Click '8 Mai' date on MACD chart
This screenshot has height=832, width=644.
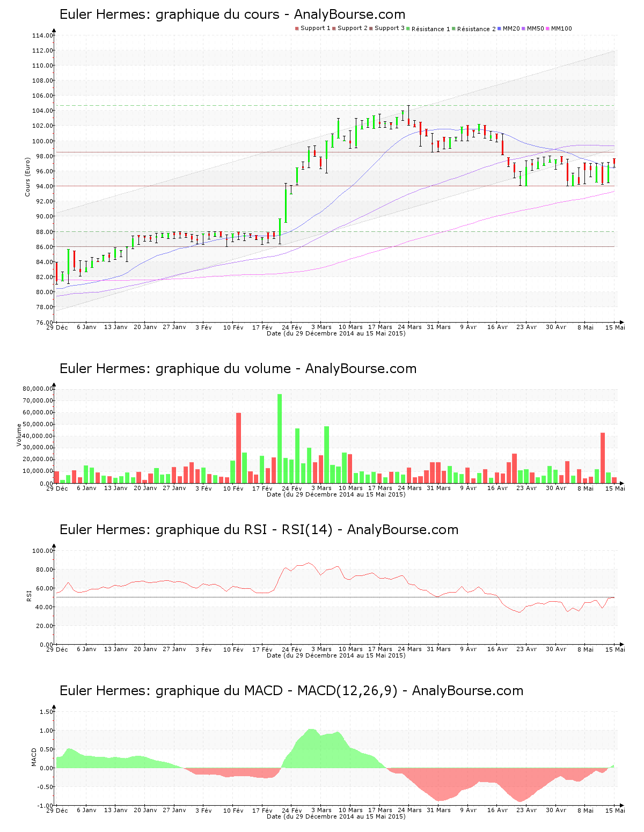tap(586, 810)
